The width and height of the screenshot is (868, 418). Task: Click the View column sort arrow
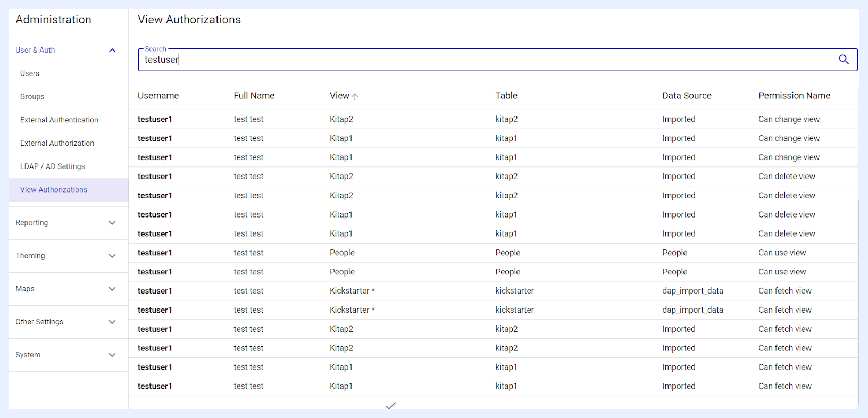click(355, 96)
